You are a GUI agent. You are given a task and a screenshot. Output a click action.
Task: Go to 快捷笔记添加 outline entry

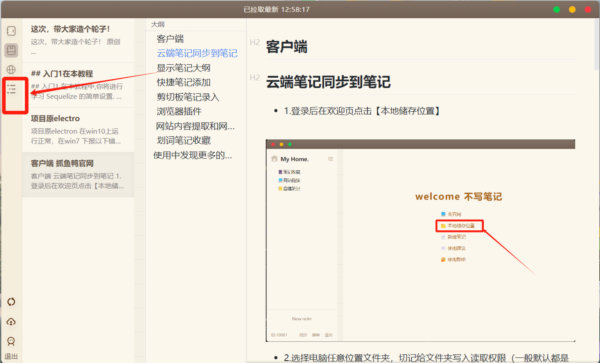[183, 82]
